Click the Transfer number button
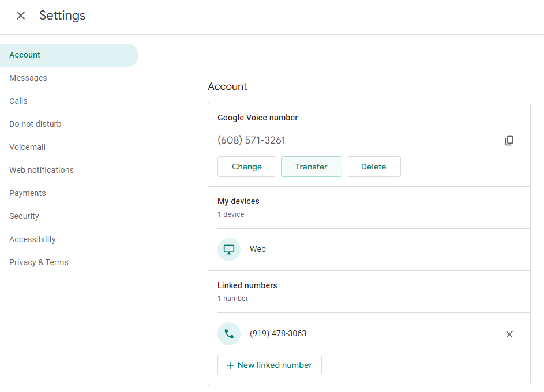Image resolution: width=544 pixels, height=392 pixels. click(x=311, y=167)
